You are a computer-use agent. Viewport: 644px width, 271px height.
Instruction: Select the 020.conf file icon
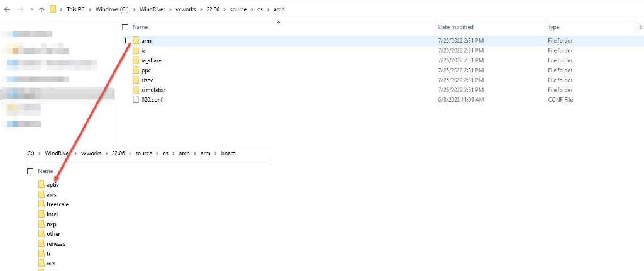(x=136, y=100)
